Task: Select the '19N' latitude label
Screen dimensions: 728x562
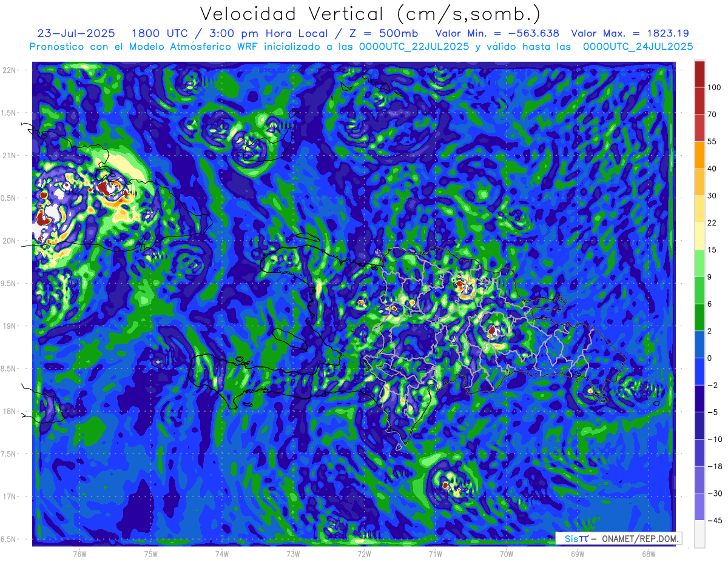Action: 9,326
